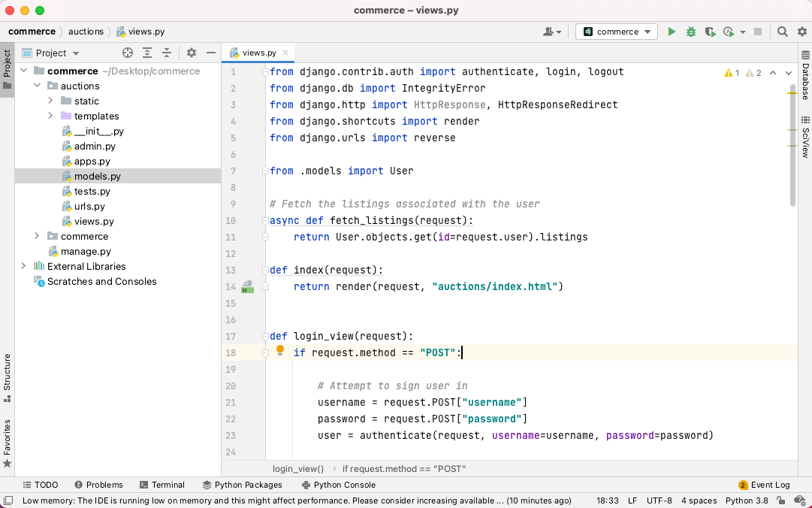Collapse all nodes in Project tree
Image resolution: width=812 pixels, height=508 pixels.
click(x=166, y=53)
